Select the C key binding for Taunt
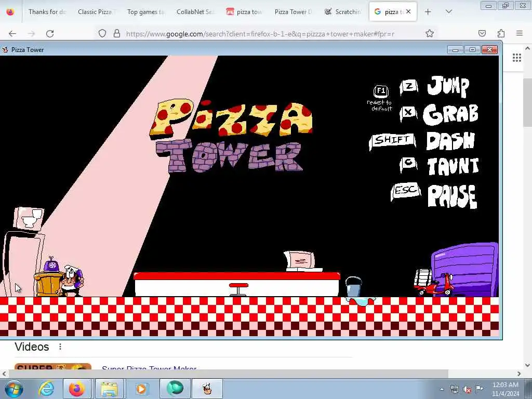Image resolution: width=532 pixels, height=399 pixels. (x=408, y=164)
